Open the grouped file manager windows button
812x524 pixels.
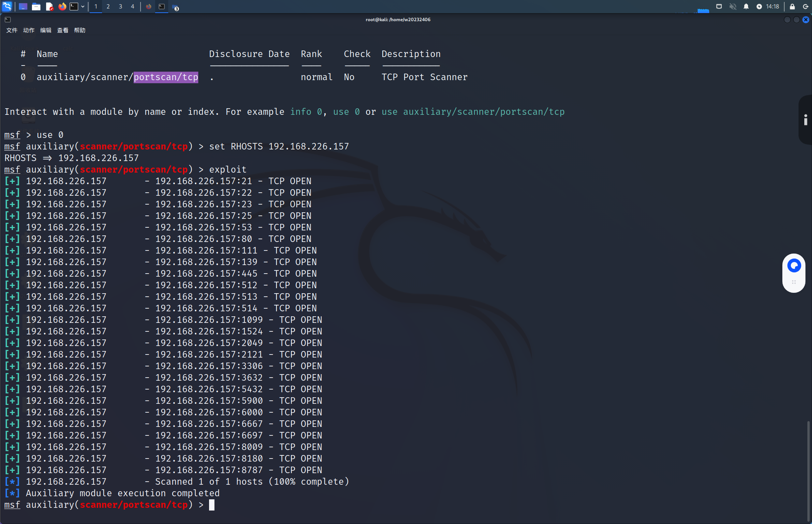175,8
